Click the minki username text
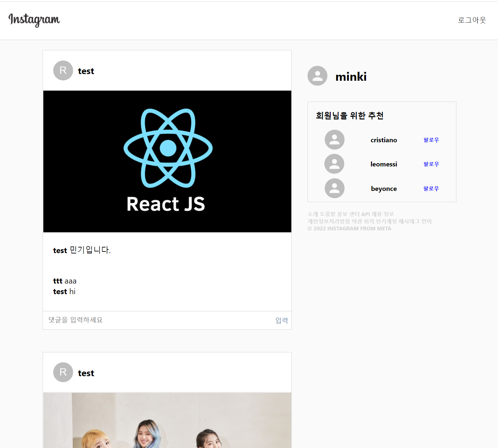Image resolution: width=498 pixels, height=448 pixels. [x=351, y=76]
